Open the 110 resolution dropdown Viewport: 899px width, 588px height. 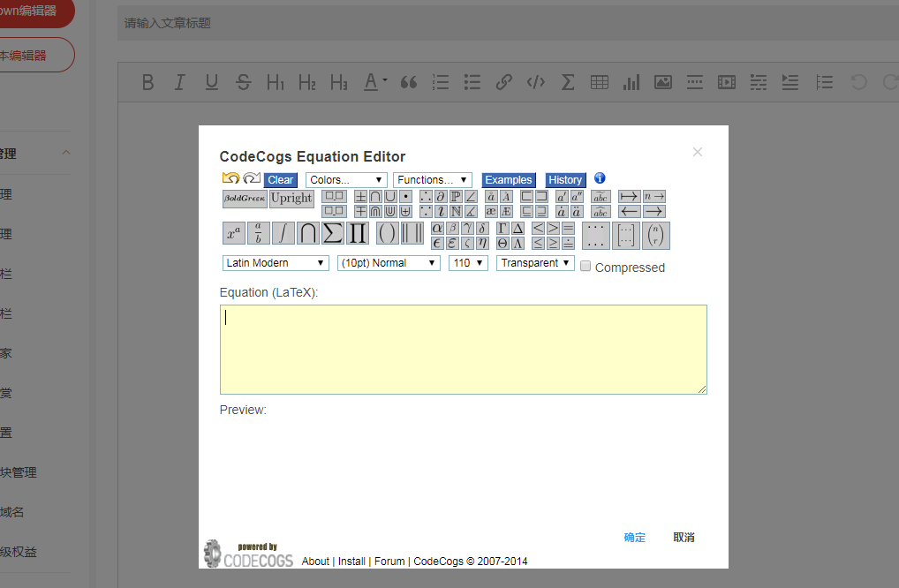[x=468, y=263]
